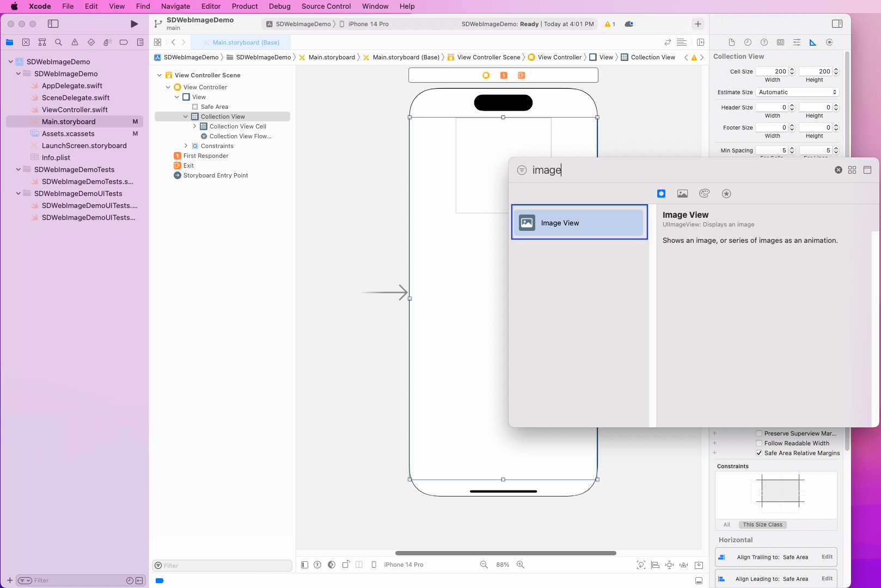The height and width of the screenshot is (588, 881).
Task: Clear the library search text
Action: [x=838, y=170]
